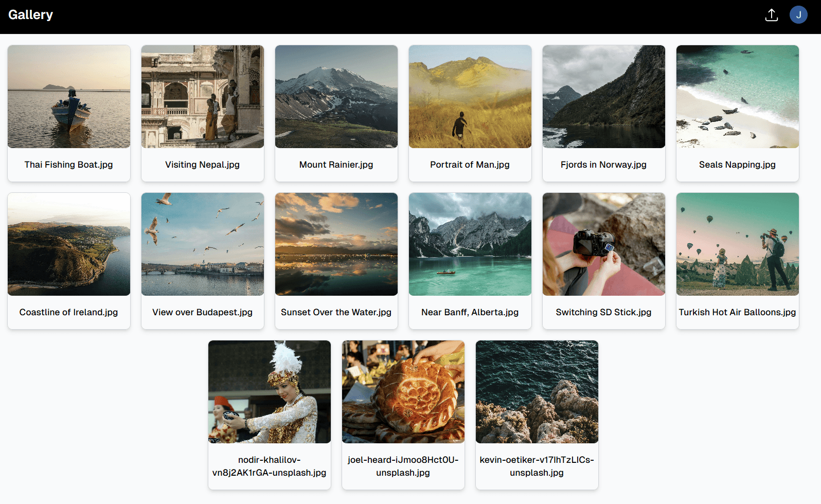Screen dimensions: 821x504
Task: Open the Thai Fishing Boat photo
Action: pyautogui.click(x=69, y=97)
